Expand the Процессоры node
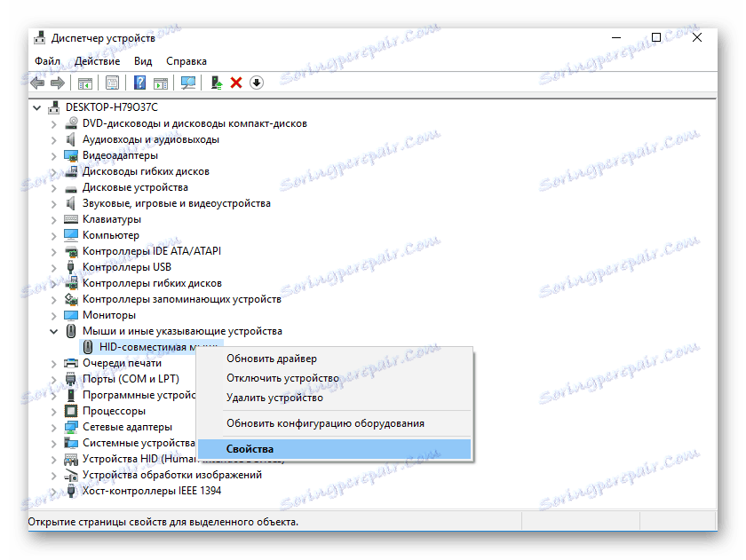This screenshot has width=746, height=560. tap(54, 411)
